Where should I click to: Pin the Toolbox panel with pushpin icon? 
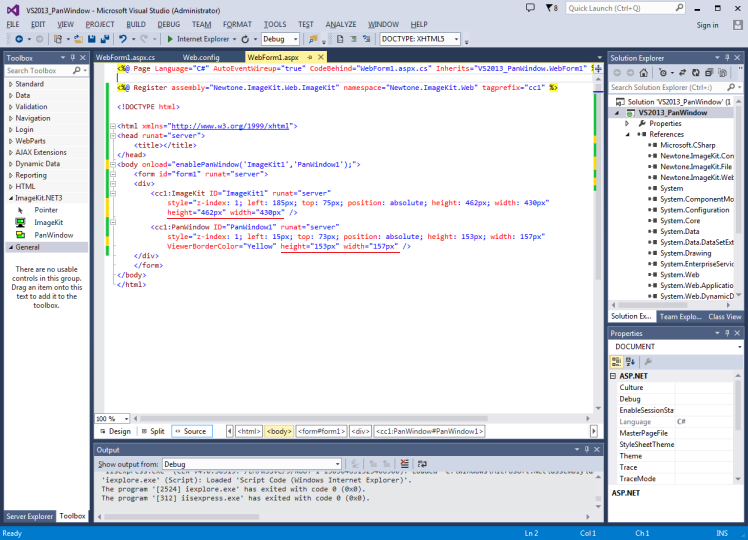pyautogui.click(x=73, y=58)
